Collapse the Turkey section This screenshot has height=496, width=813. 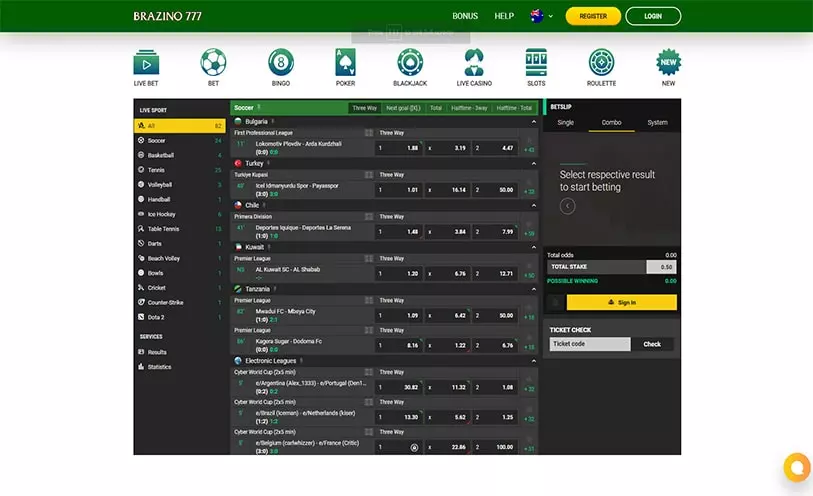tap(534, 163)
